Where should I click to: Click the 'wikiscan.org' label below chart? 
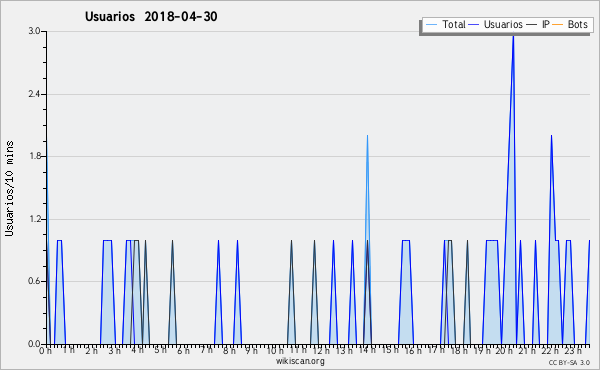pos(300,361)
